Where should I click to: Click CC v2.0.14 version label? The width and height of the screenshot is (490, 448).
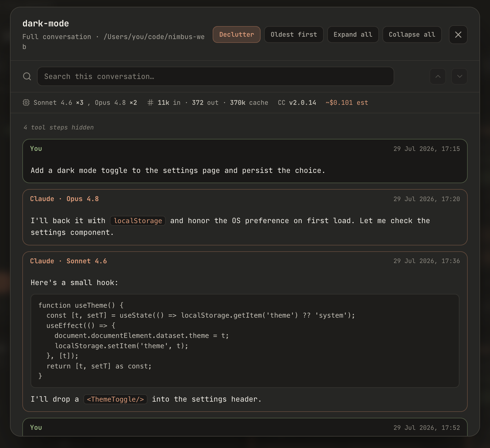point(297,102)
